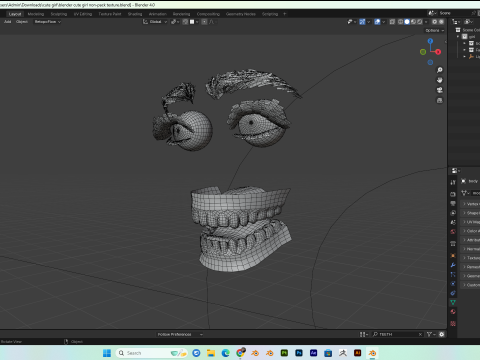The height and width of the screenshot is (360, 480).
Task: Expand the Shape Keys panel
Action: click(471, 213)
